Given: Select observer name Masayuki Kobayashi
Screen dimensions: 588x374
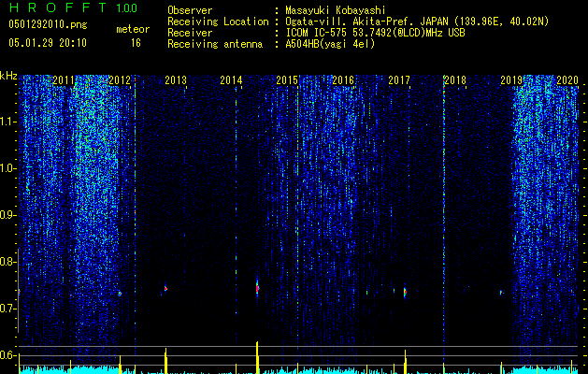Looking at the screenshot, I should pyautogui.click(x=336, y=10).
